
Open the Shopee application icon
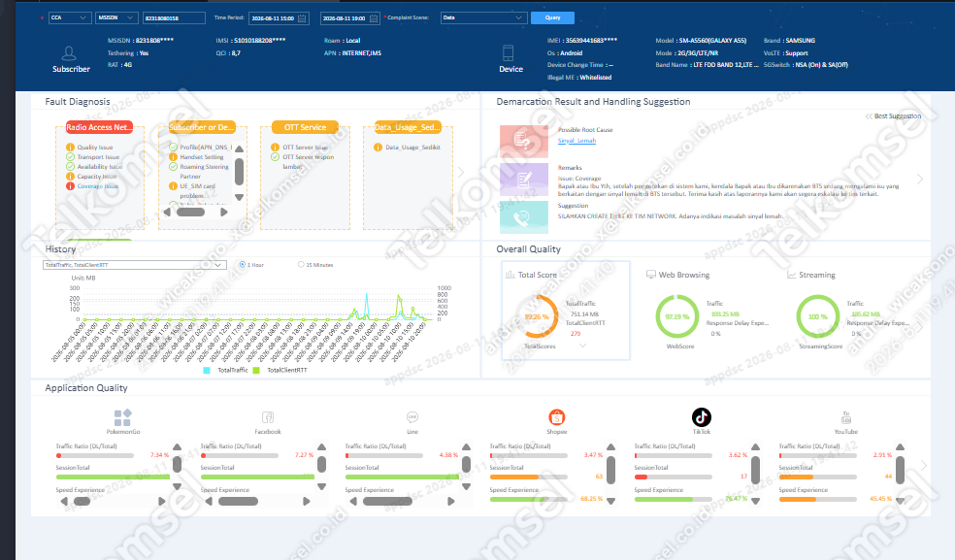[557, 417]
